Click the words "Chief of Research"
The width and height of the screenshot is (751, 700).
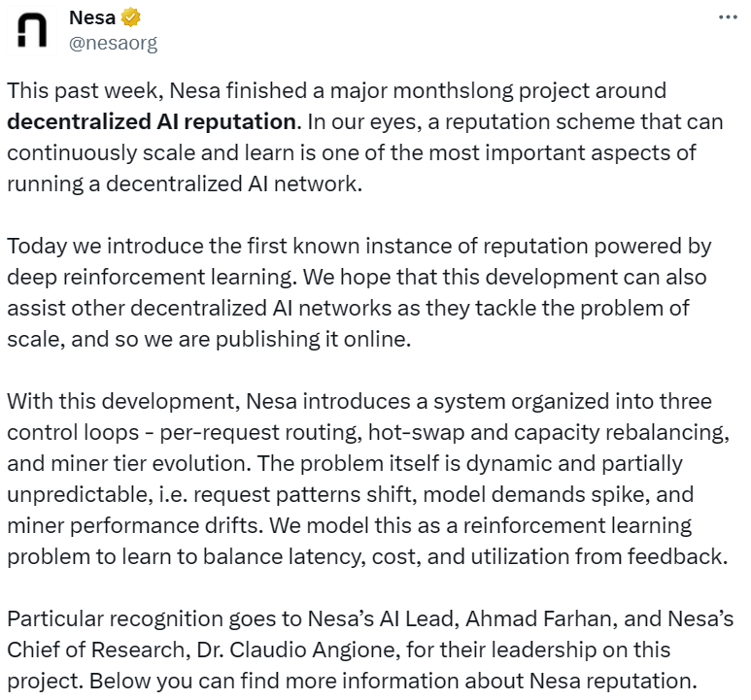pos(91,648)
